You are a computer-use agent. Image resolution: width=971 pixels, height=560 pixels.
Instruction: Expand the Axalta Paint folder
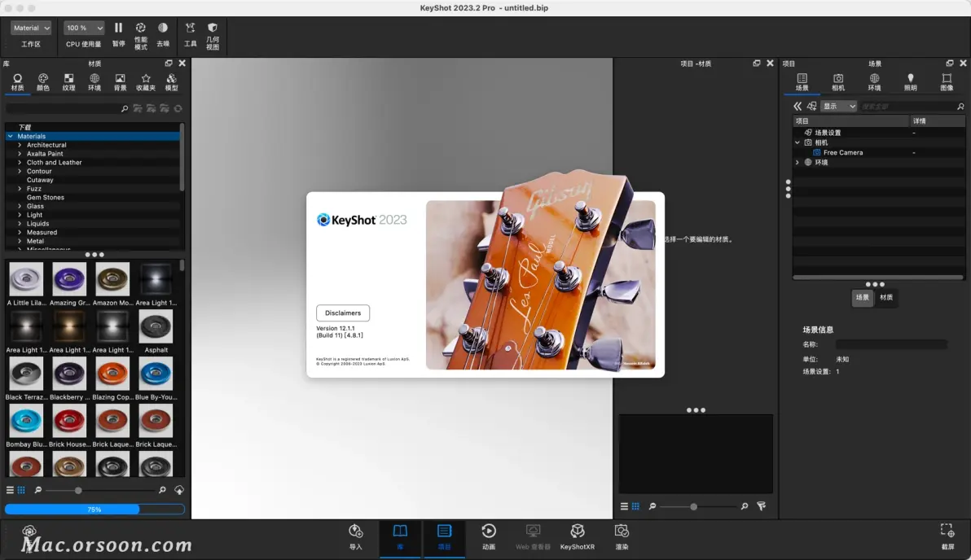(20, 154)
